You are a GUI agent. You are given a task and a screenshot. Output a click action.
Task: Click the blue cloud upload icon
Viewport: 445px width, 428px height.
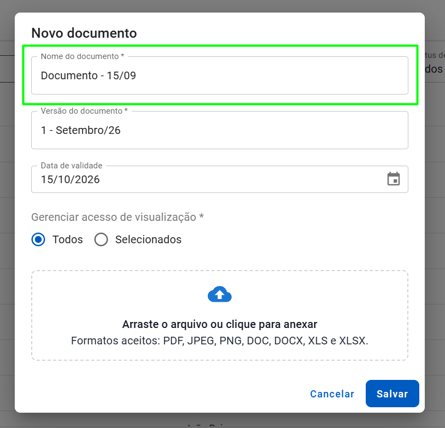pos(220,294)
